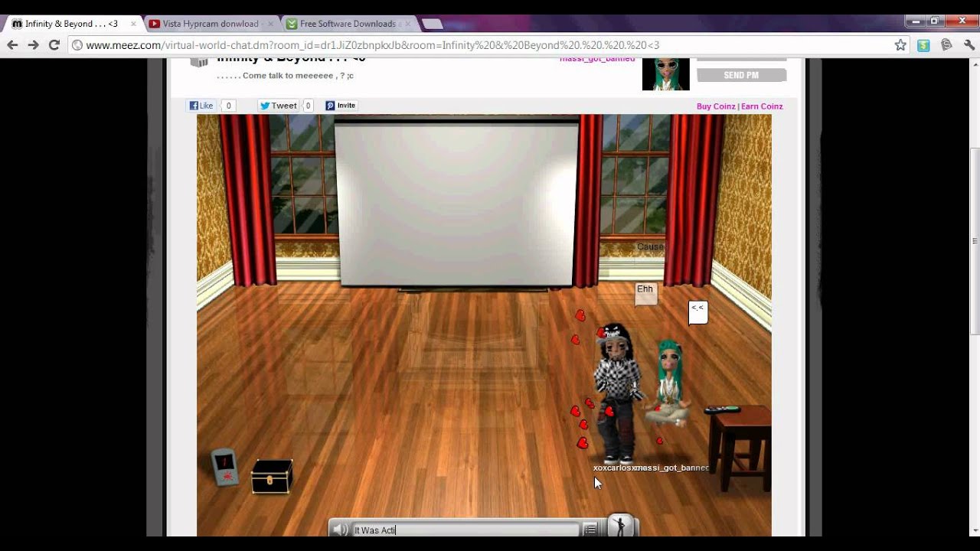Image resolution: width=980 pixels, height=551 pixels.
Task: Select the Infinity & Beyond tab
Action: (71, 24)
